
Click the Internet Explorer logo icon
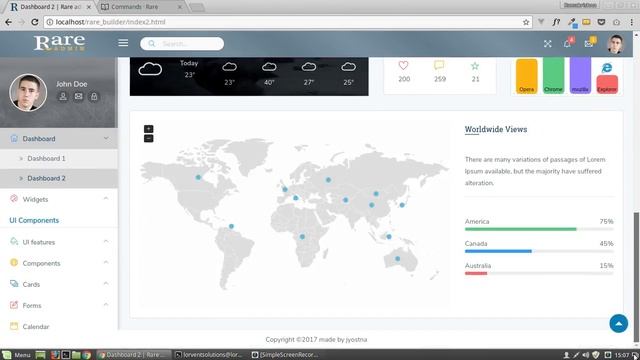[x=607, y=68]
